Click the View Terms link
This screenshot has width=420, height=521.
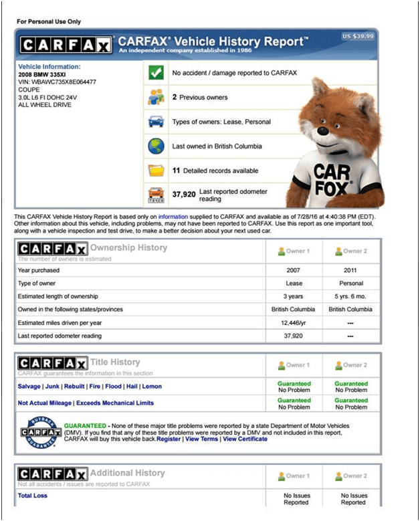point(202,439)
